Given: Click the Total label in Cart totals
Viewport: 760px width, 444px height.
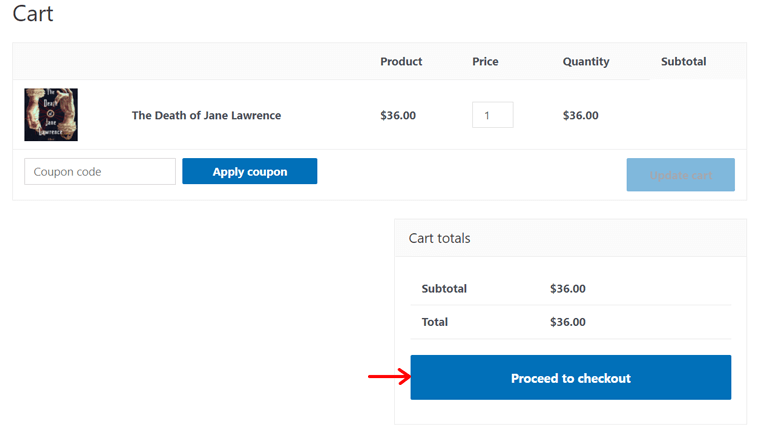Looking at the screenshot, I should 435,322.
